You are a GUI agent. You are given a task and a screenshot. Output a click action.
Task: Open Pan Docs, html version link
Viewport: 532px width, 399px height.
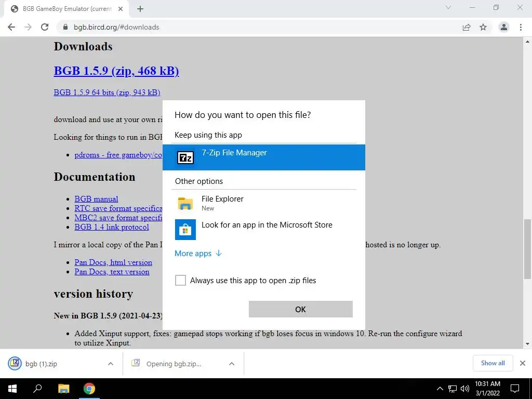[x=113, y=262]
